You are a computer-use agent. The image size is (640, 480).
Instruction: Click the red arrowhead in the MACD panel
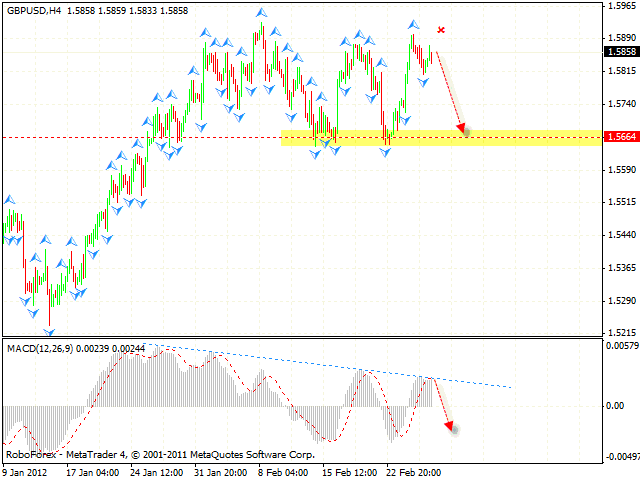(450, 427)
